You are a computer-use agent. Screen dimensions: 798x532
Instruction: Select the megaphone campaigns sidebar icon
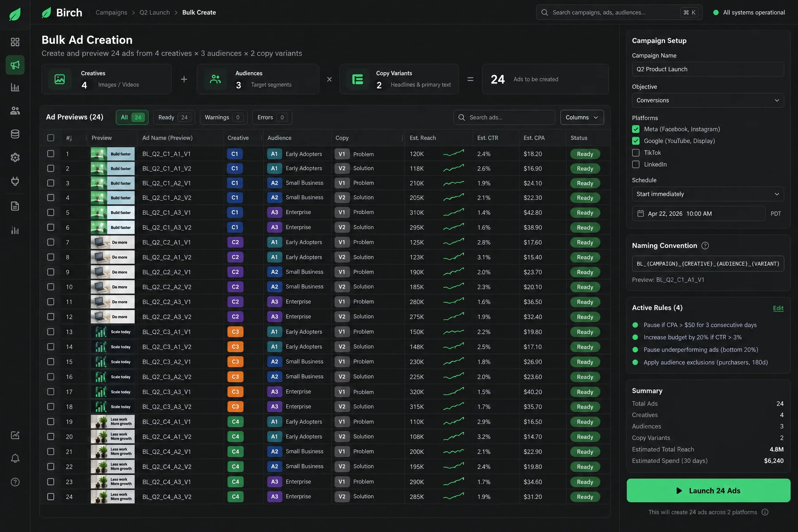(x=15, y=65)
